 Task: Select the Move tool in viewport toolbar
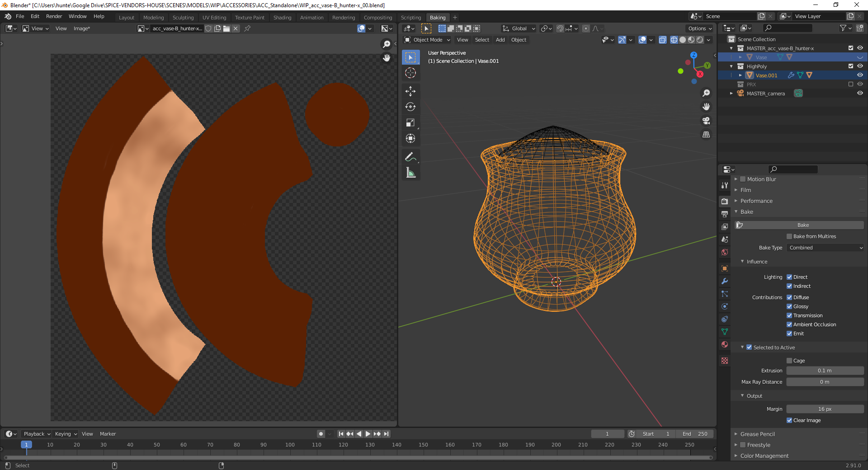click(x=410, y=91)
